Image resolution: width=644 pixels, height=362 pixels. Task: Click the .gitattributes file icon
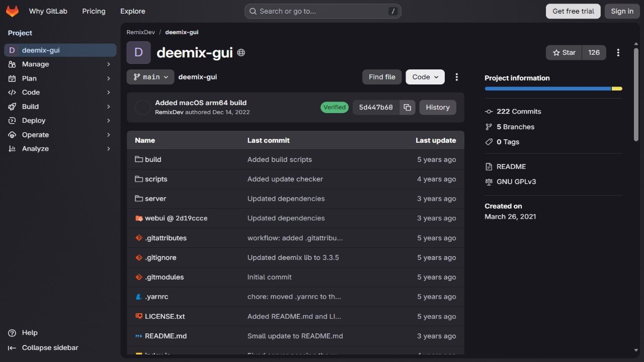pyautogui.click(x=139, y=238)
